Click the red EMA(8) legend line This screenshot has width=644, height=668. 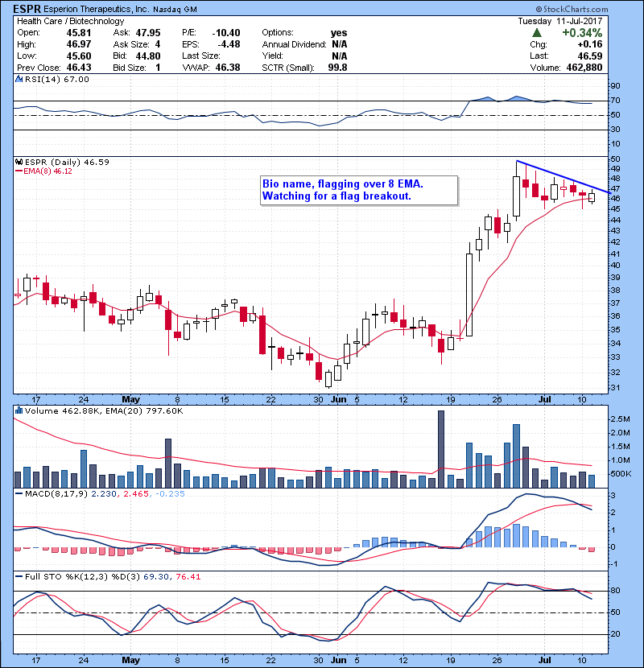(19, 171)
